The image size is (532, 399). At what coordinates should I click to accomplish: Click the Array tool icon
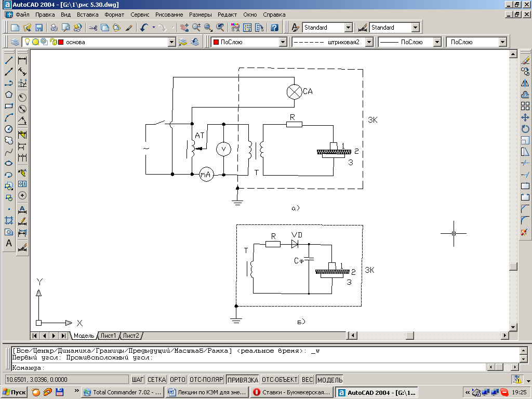[525, 106]
